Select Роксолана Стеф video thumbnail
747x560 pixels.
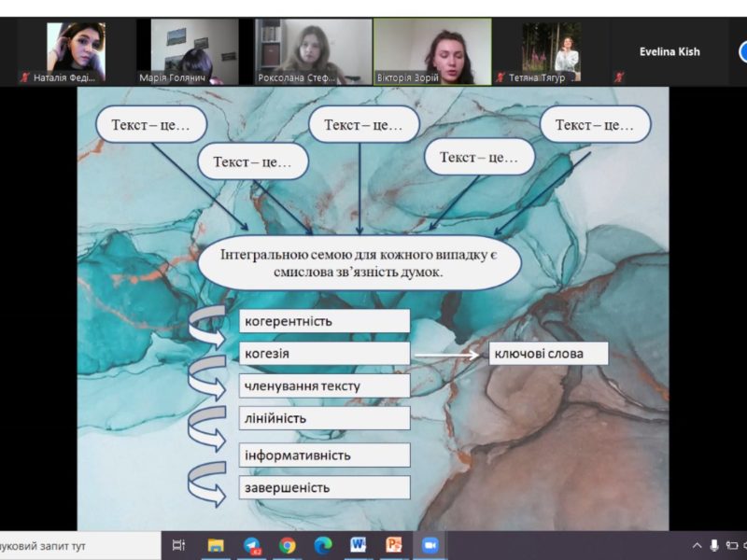pos(313,51)
